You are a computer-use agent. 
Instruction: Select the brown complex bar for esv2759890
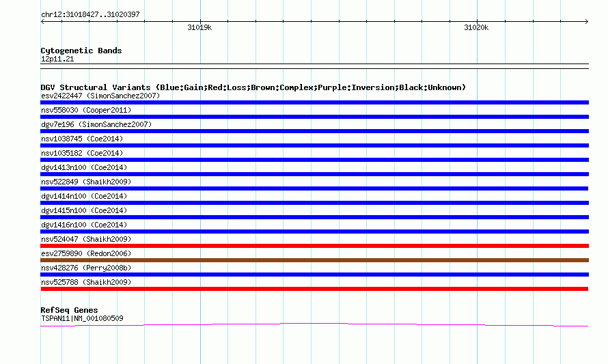(314, 260)
